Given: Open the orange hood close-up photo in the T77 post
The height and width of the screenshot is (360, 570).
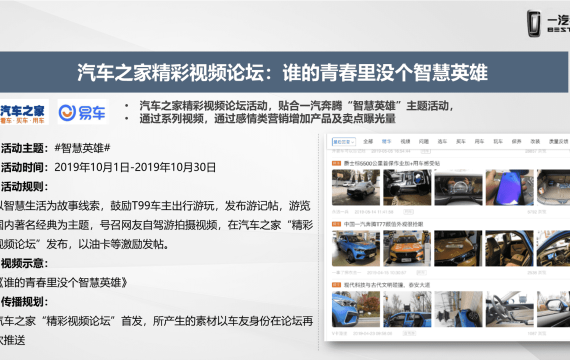Looking at the screenshot, I should click(x=458, y=248).
